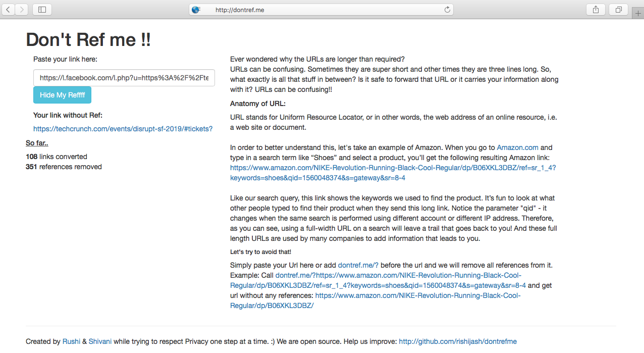Open the github.com/rishijash/dontrefme link
Screen dimensions: 644x353
pyautogui.click(x=458, y=341)
